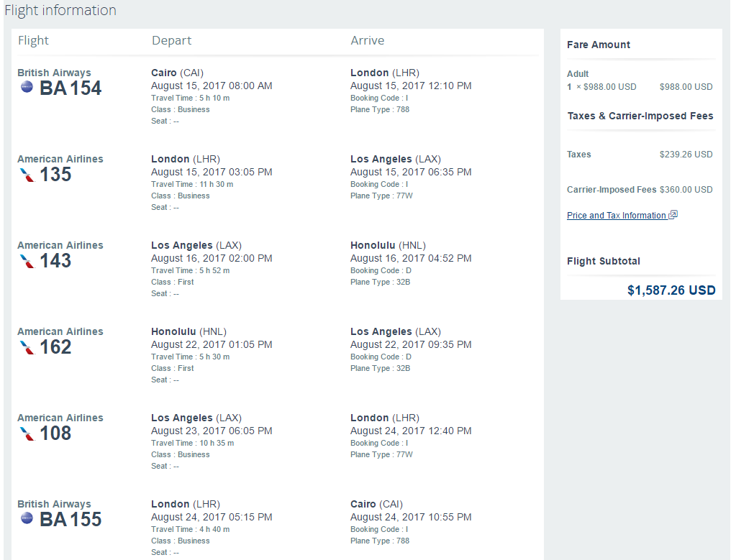736x560 pixels.
Task: Select flight number 143
Action: point(55,261)
